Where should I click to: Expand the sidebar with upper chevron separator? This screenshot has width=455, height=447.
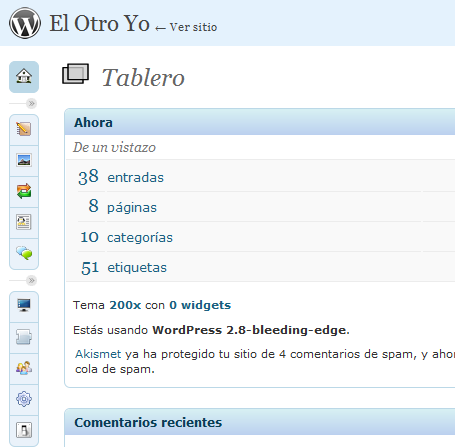click(32, 104)
